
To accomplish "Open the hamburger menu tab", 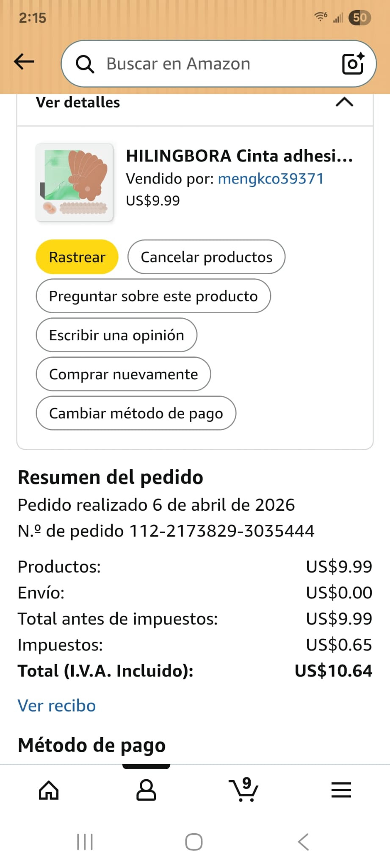I will [x=341, y=790].
